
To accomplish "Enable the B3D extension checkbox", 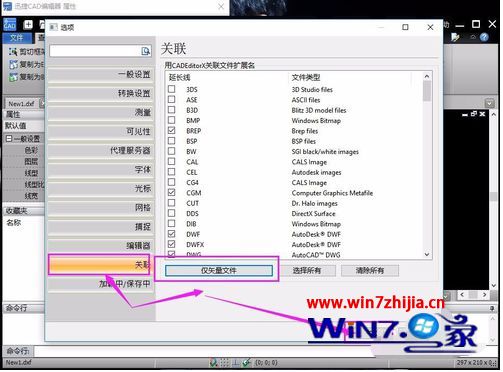I will point(172,110).
